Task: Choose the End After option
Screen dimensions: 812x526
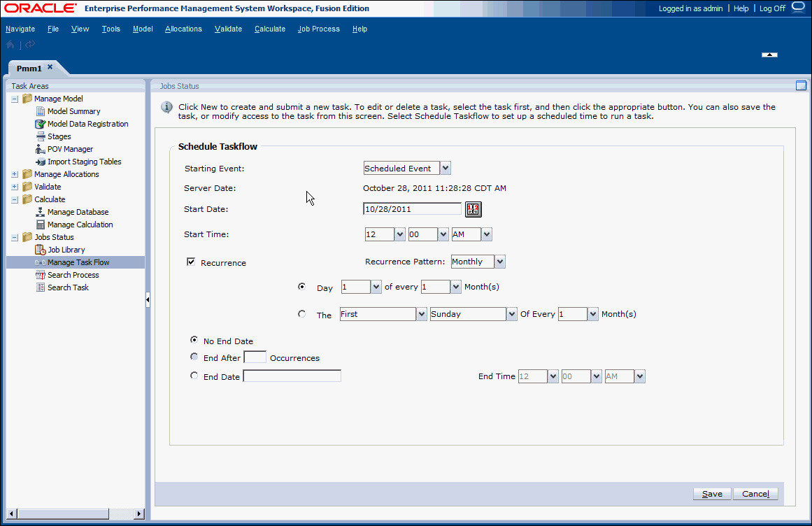Action: (194, 356)
